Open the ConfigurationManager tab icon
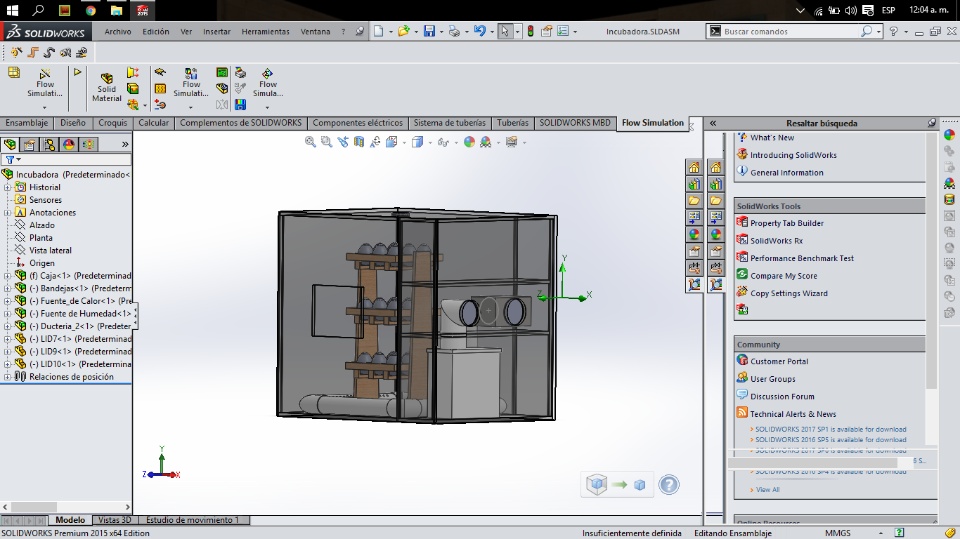The width and height of the screenshot is (960, 539). pyautogui.click(x=49, y=145)
